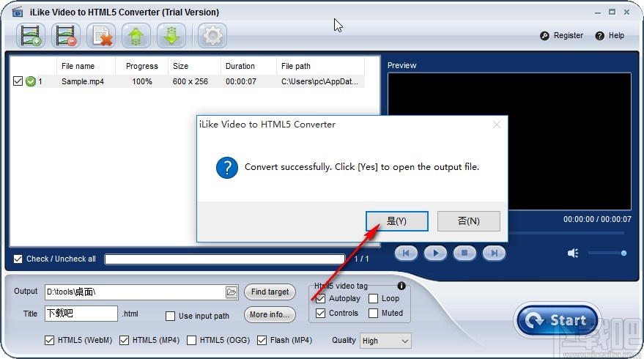Screen dimensions: 644x359
Task: Toggle the Autoplay checkbox
Action: 320,299
